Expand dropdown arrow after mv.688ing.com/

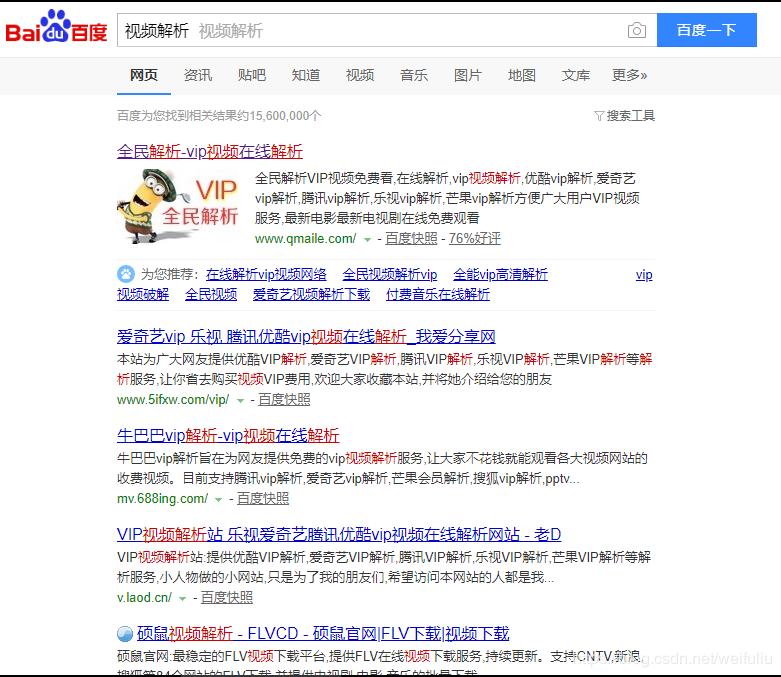click(x=218, y=500)
